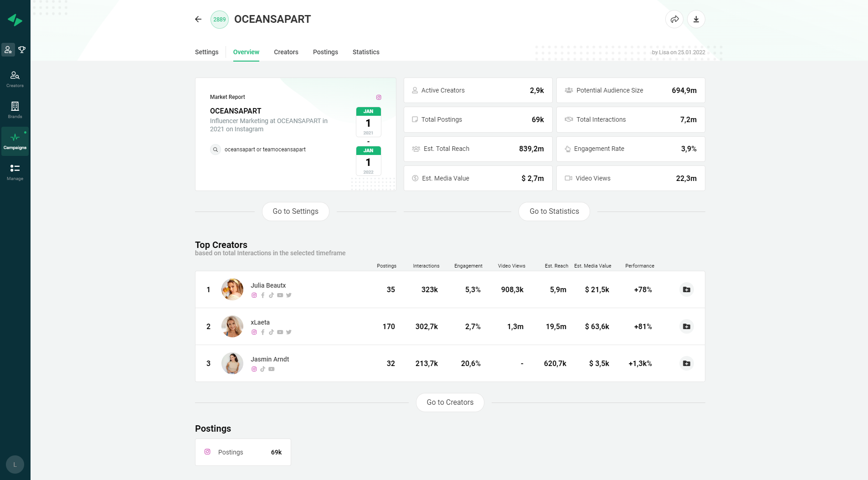This screenshot has width=868, height=480.
Task: Open the trophy icon in sidebar
Action: 22,50
